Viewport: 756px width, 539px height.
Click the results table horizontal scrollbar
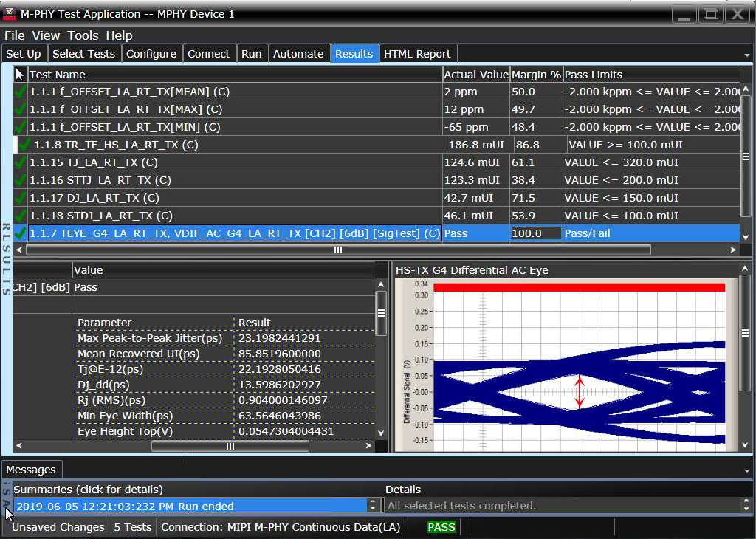[338, 250]
